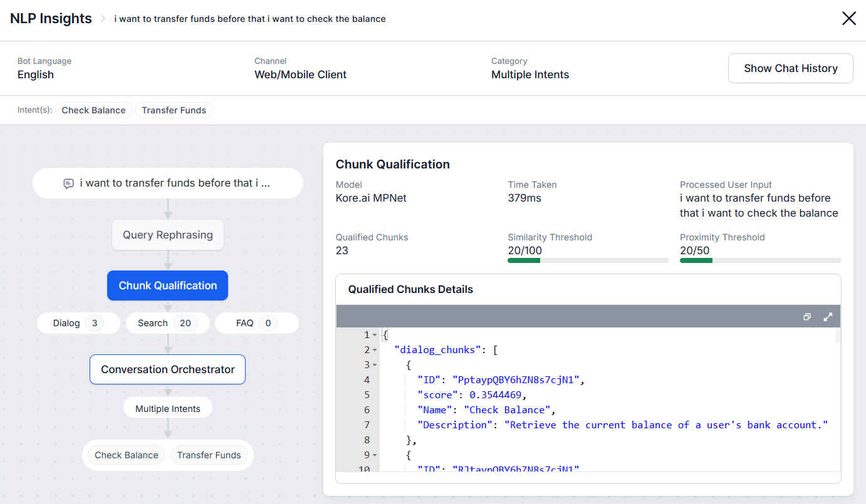
Task: Collapse the JSON root at line 1
Action: click(x=375, y=335)
